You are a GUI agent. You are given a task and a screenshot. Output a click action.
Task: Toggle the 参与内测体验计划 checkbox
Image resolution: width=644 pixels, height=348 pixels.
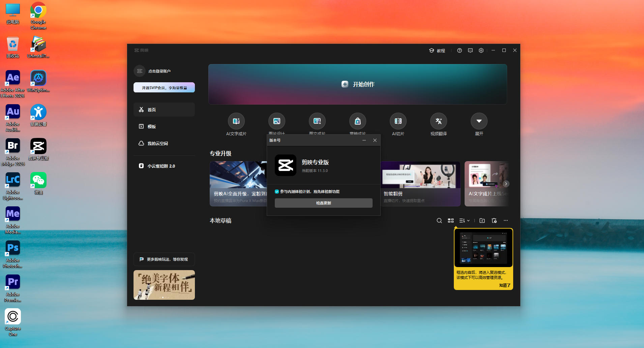click(277, 192)
